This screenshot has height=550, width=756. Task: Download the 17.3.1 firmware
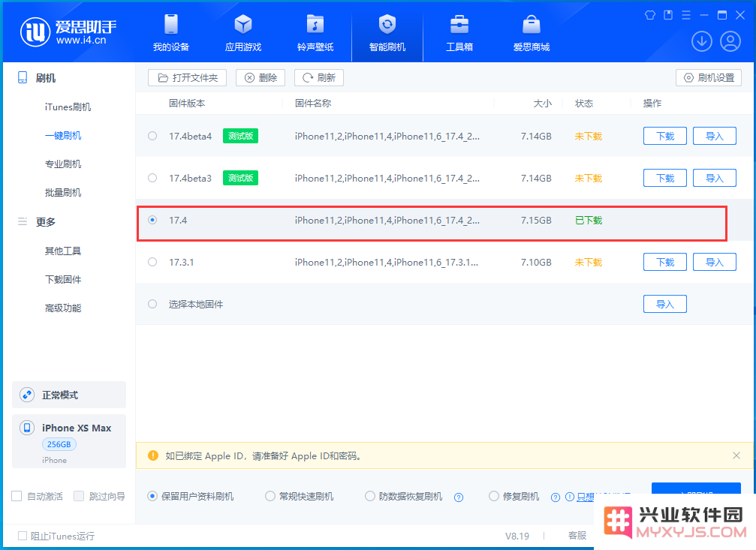(x=665, y=262)
